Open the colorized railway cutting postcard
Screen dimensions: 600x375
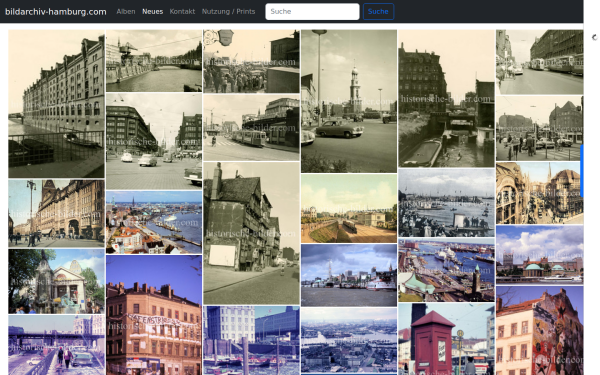349,208
